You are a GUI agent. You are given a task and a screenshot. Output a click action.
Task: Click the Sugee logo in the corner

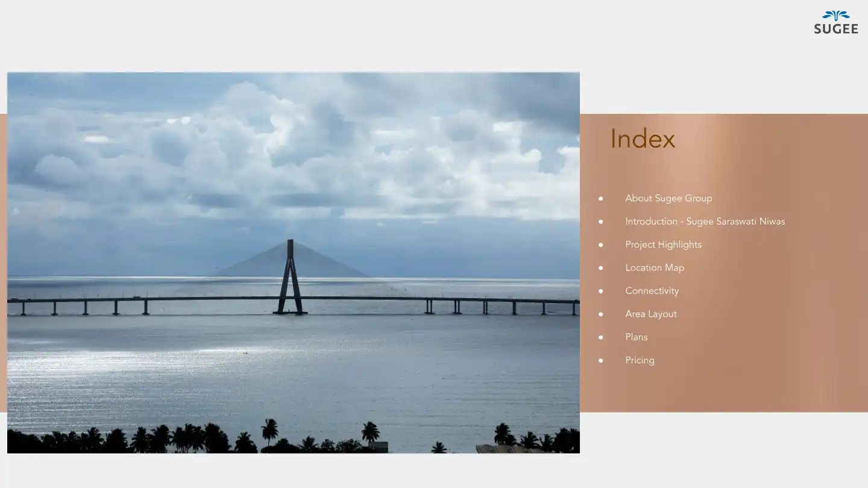tap(835, 16)
